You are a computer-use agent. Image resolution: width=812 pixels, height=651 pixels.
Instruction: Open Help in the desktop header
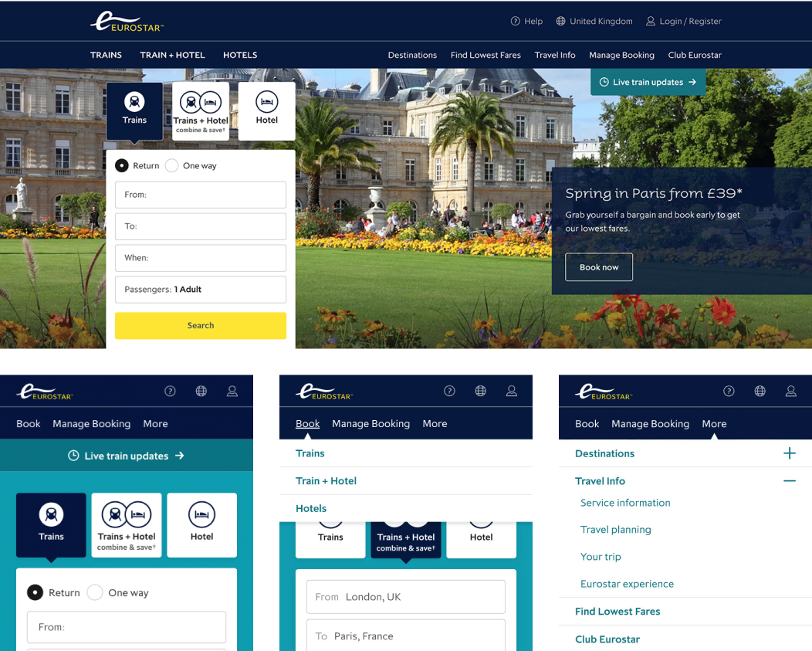pos(526,22)
